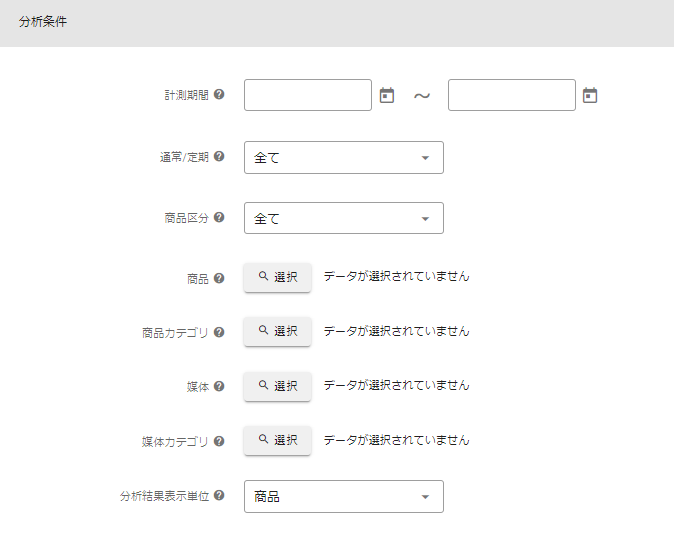Click the 分析条件 section header

(44, 22)
